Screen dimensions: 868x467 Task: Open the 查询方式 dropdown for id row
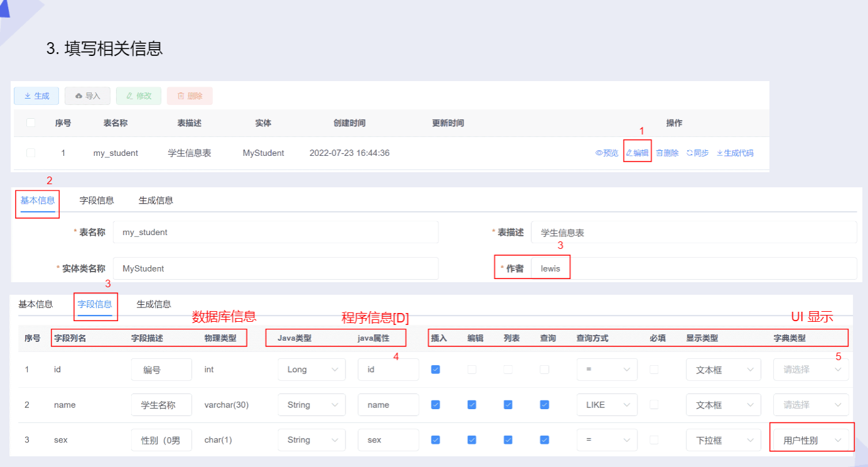pos(607,370)
